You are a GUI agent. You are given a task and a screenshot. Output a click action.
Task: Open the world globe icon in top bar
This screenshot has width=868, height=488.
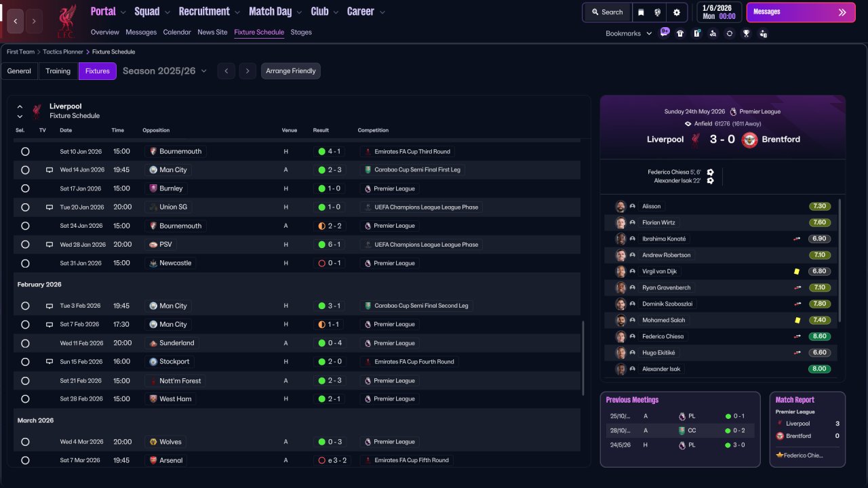pyautogui.click(x=658, y=12)
